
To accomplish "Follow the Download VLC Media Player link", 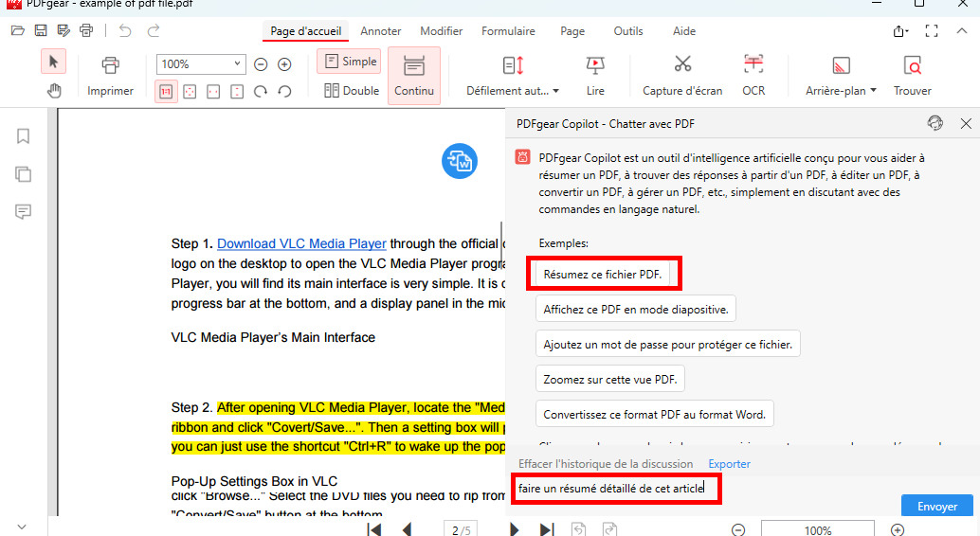I will tap(301, 243).
